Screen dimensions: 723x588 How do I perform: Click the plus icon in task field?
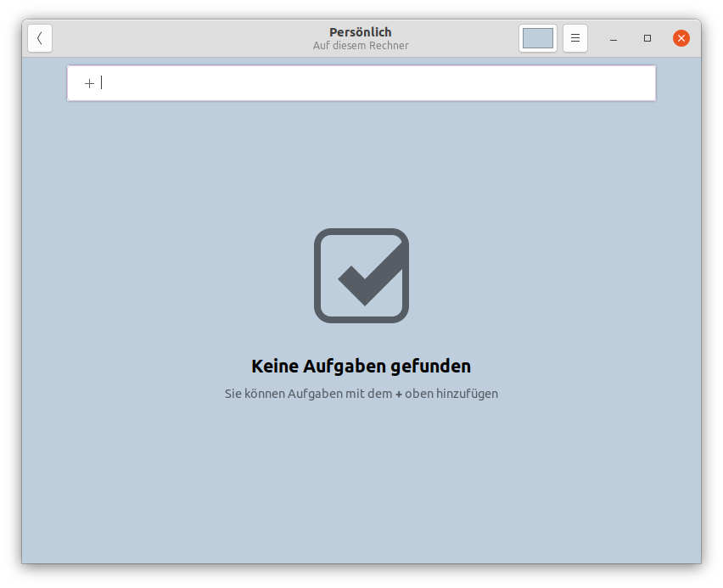[x=89, y=83]
